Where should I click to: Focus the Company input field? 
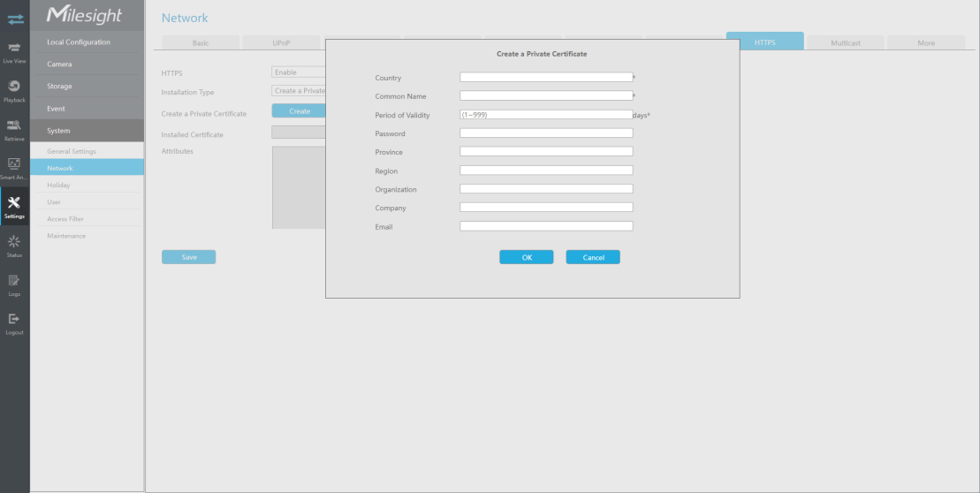click(546, 207)
